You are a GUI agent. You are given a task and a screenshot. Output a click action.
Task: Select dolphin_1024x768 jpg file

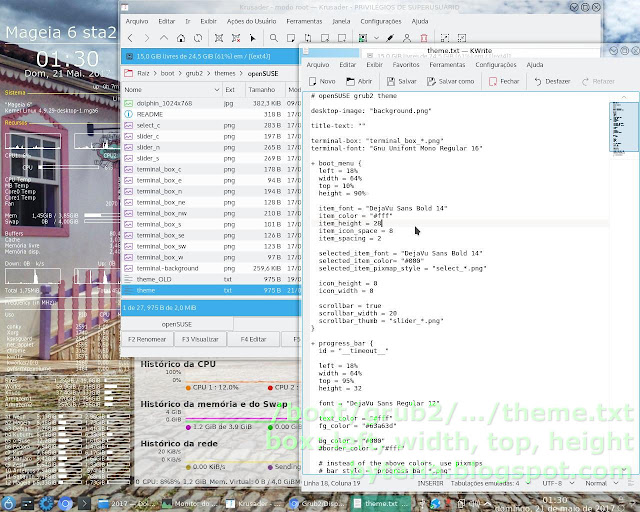click(211, 103)
